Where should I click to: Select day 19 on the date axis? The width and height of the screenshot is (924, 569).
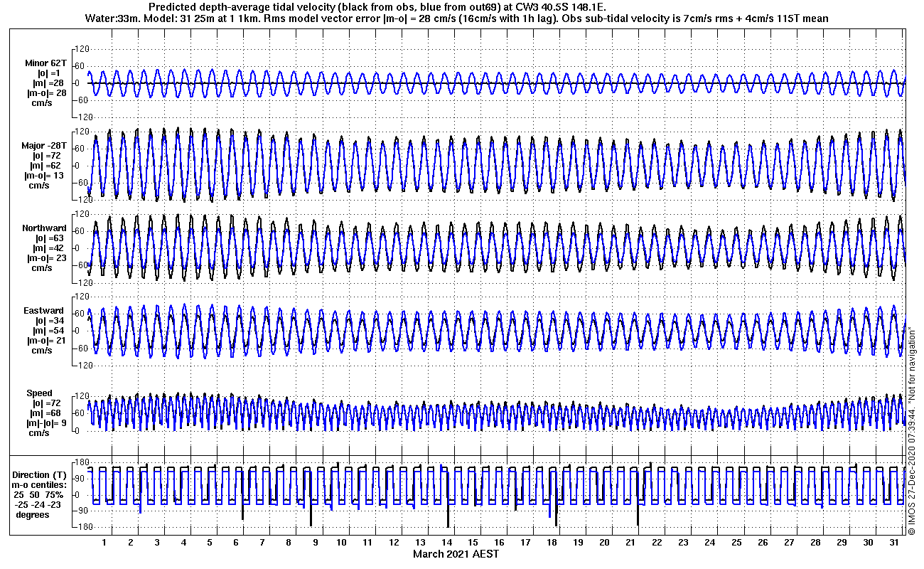click(x=578, y=543)
